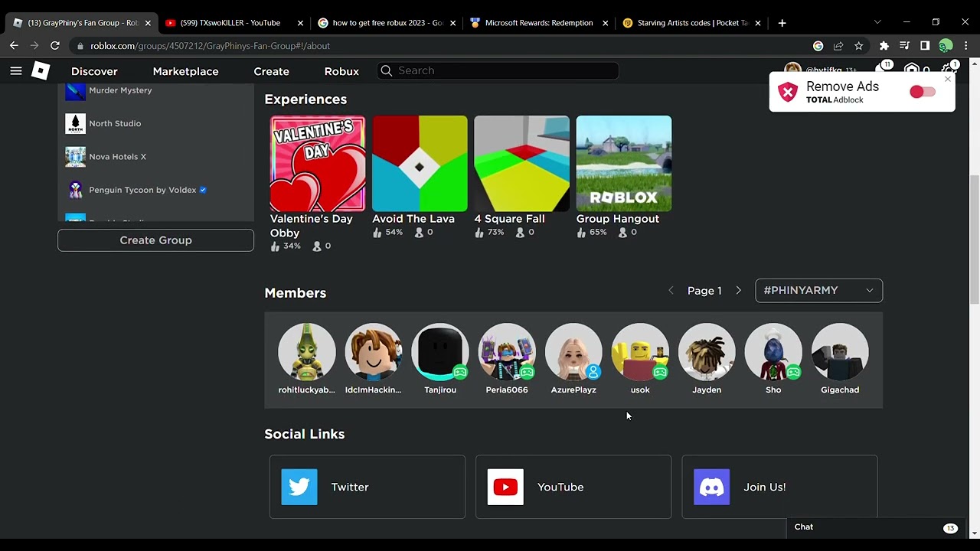Viewport: 980px width, 551px height.
Task: Click the Google icon in address bar
Action: click(x=818, y=46)
